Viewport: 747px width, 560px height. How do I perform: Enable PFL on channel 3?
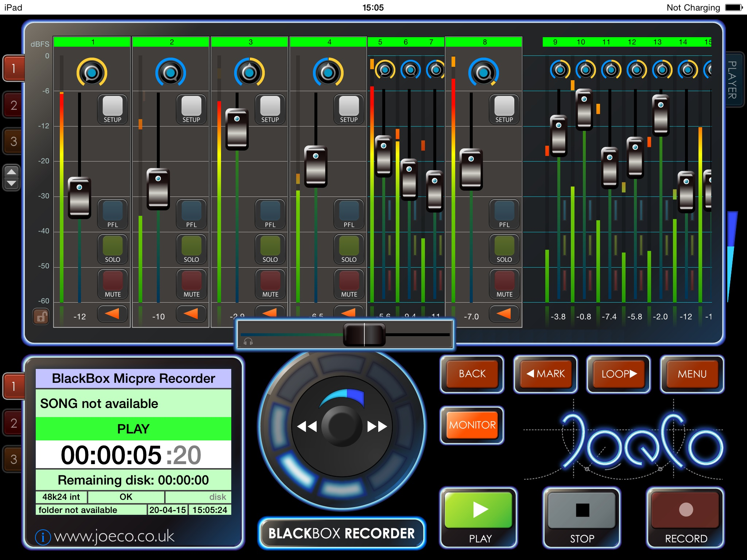click(x=270, y=214)
